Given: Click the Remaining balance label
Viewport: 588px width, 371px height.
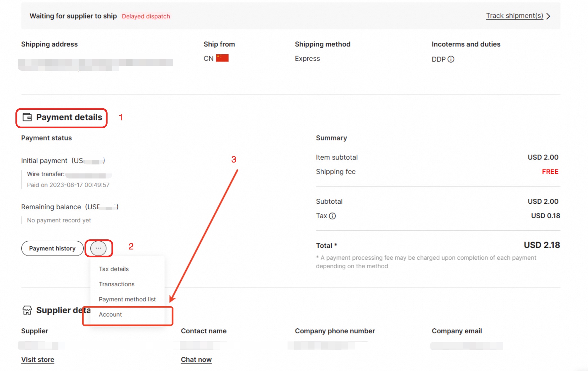Looking at the screenshot, I should (51, 207).
